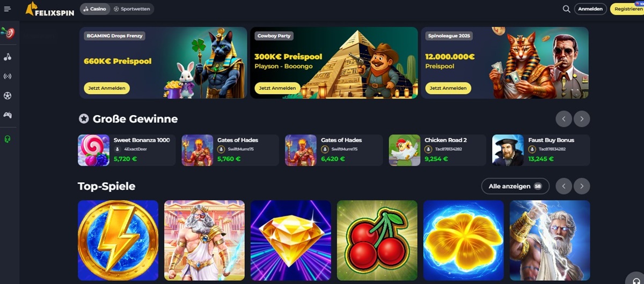This screenshot has width=644, height=284.
Task: Click Jetzt Anmelden on Cowboy Party banner
Action: (x=277, y=88)
